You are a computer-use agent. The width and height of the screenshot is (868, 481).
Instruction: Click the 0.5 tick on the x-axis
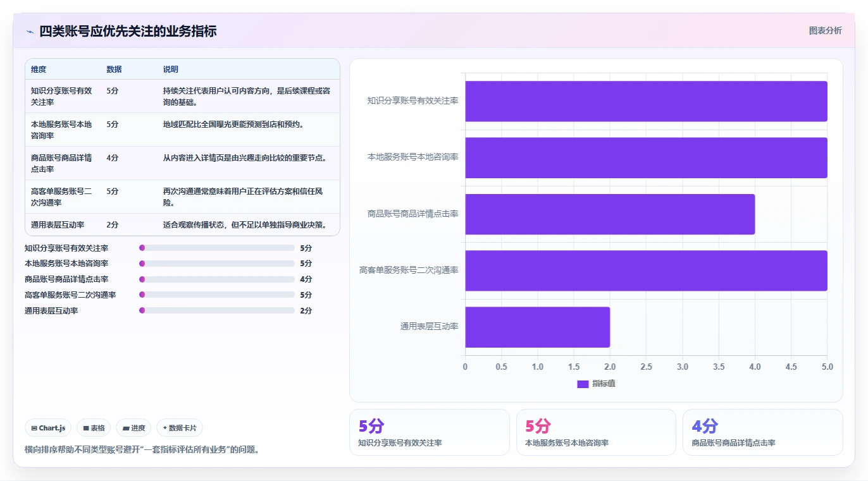click(501, 367)
